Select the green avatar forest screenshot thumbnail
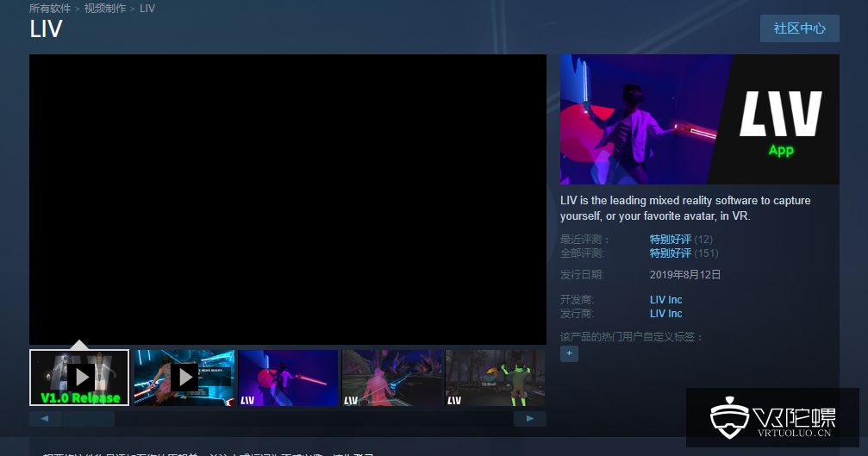Viewport: 868px width, 456px height. (495, 378)
